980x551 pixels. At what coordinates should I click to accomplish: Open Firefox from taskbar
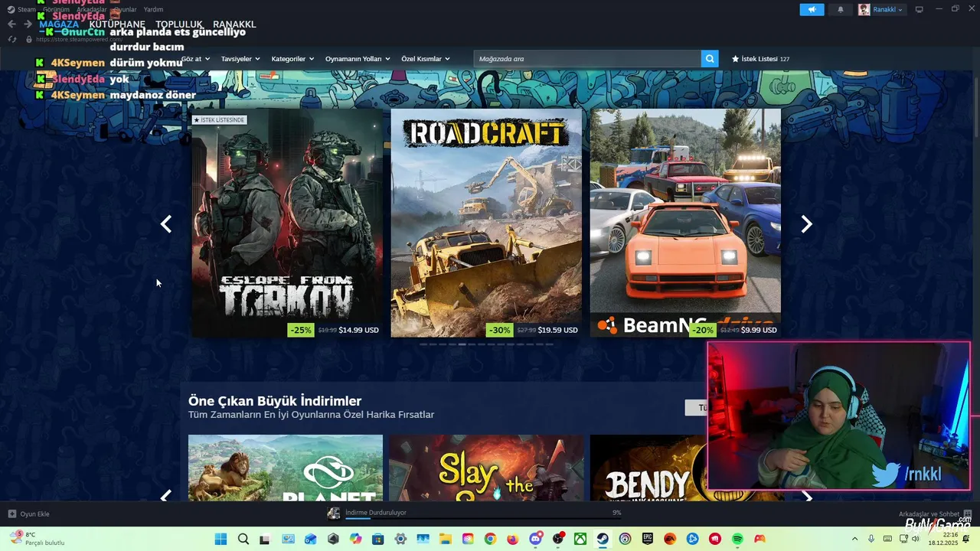click(512, 539)
